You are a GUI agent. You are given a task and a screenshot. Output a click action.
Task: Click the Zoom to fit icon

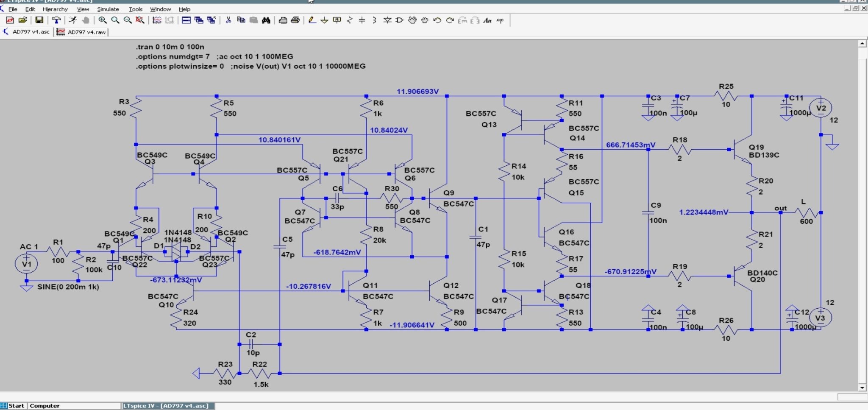[140, 20]
